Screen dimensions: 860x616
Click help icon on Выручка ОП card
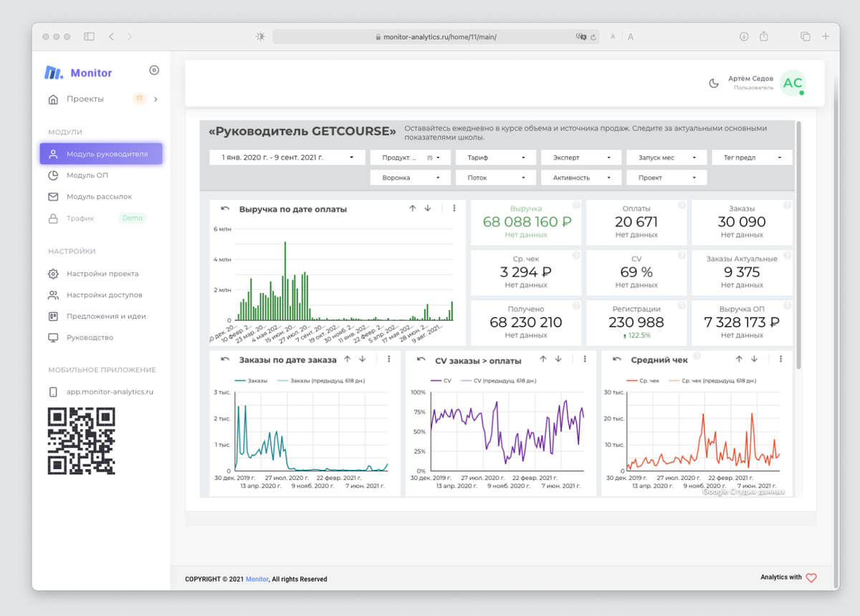click(x=787, y=306)
